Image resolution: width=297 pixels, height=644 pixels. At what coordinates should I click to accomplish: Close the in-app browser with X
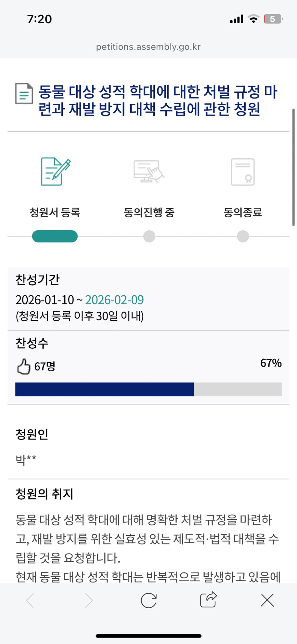[267, 601]
